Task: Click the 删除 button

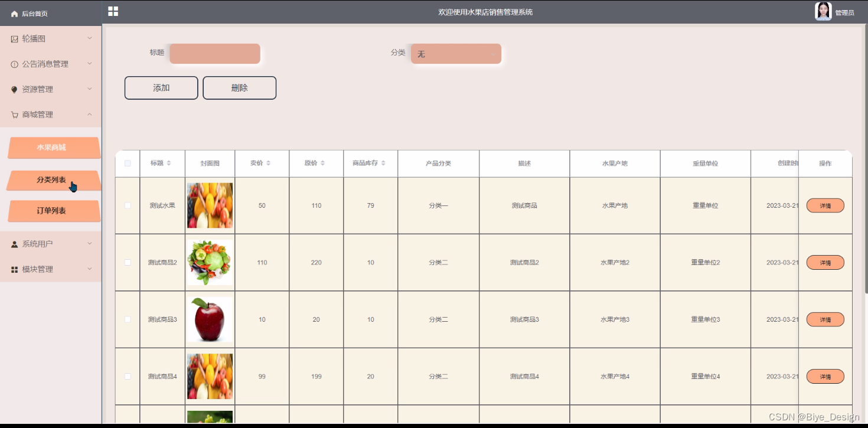Action: [x=239, y=88]
